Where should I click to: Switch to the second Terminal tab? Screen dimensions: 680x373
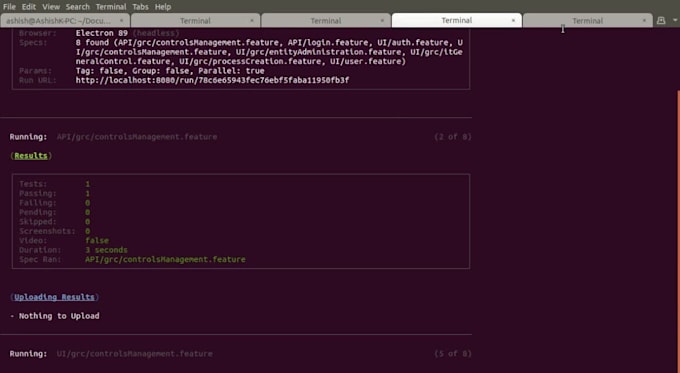tap(195, 20)
